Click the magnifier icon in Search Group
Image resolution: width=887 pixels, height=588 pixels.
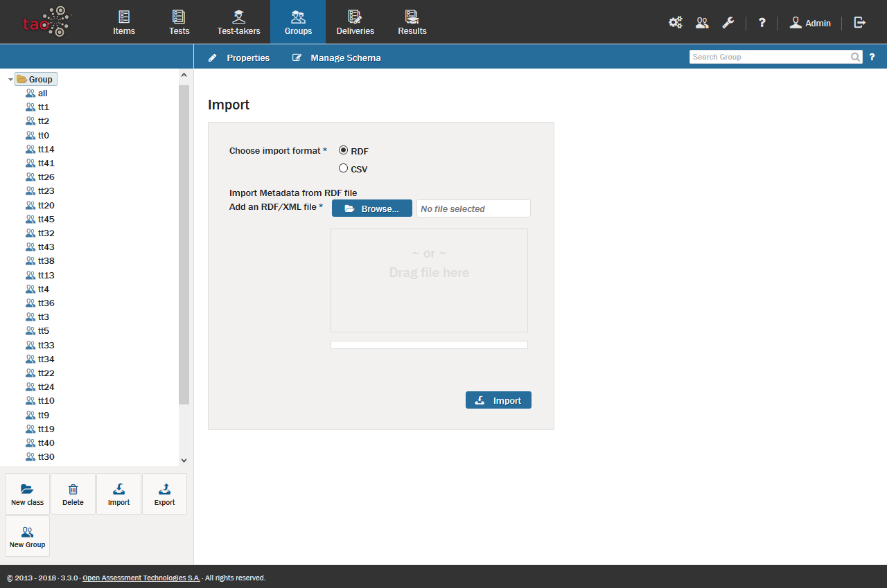click(x=856, y=57)
